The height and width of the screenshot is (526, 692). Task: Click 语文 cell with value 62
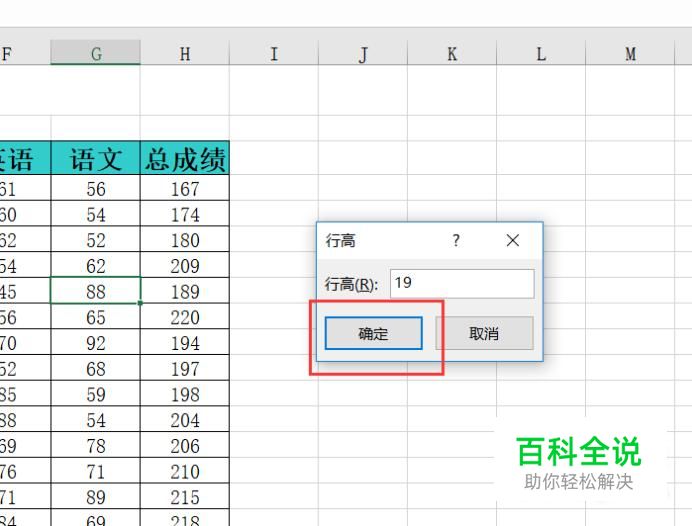pyautogui.click(x=96, y=266)
